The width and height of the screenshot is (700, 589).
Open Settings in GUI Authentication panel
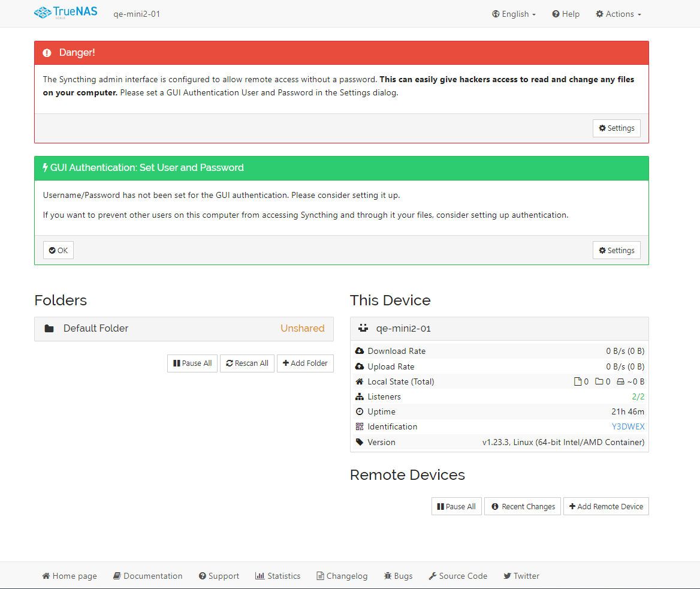[617, 251]
